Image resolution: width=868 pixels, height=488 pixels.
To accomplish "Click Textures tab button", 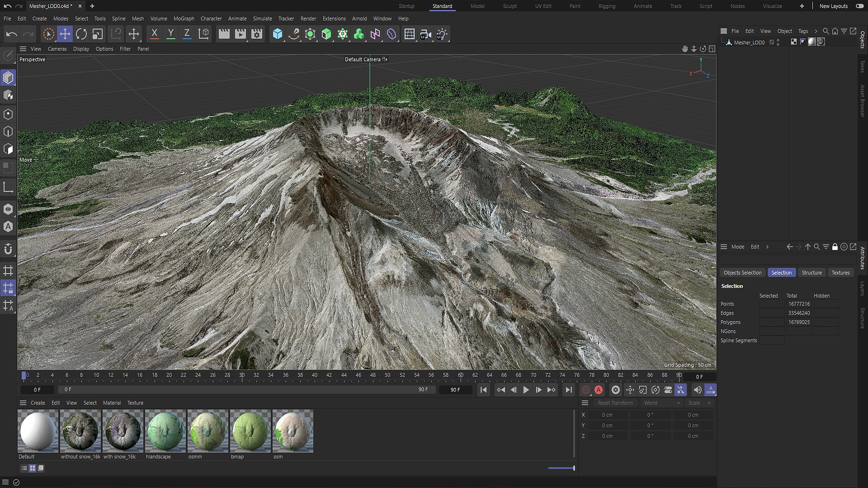I will point(840,272).
